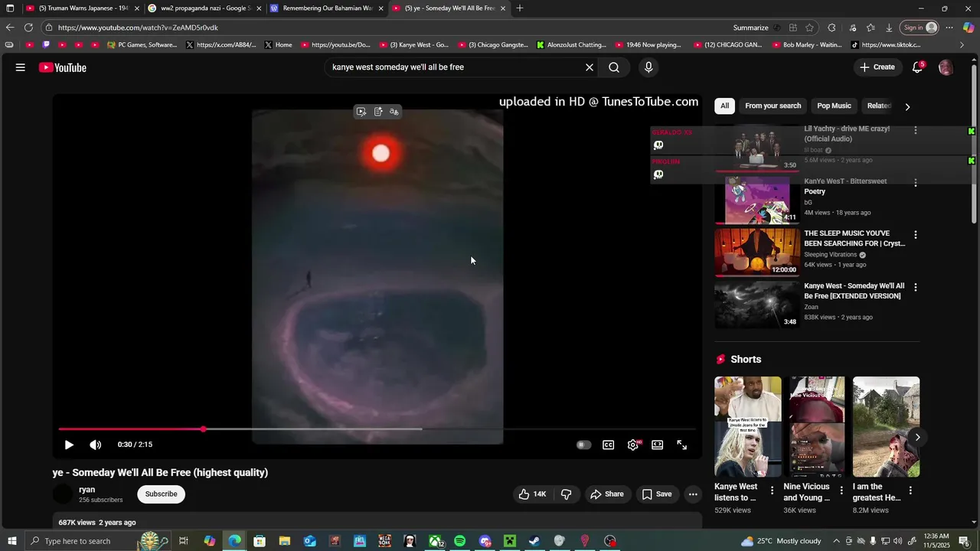This screenshot has height=551, width=980.
Task: Click the progress bar scrubber dot
Action: 203,429
